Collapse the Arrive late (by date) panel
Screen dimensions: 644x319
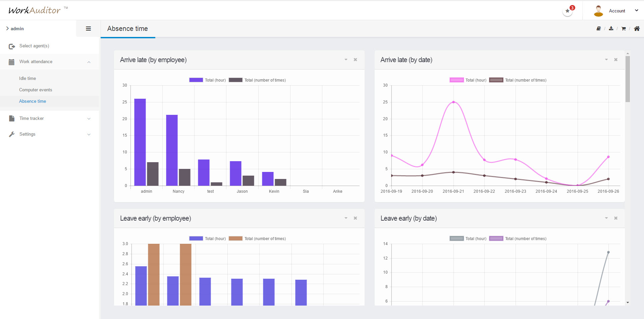point(606,60)
